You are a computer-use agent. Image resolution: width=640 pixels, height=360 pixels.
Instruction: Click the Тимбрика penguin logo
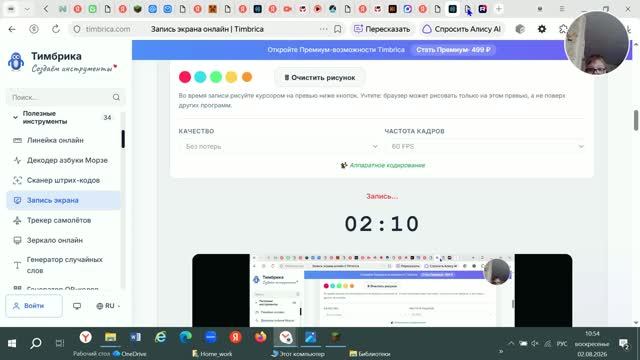16,62
